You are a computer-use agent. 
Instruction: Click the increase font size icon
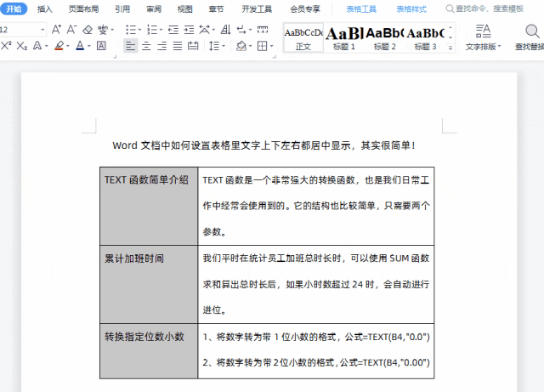click(x=56, y=29)
